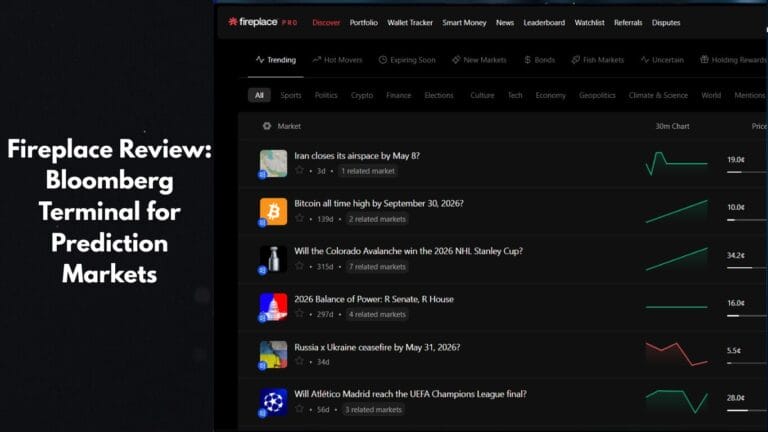Filter markets by Sports

pyautogui.click(x=290, y=95)
